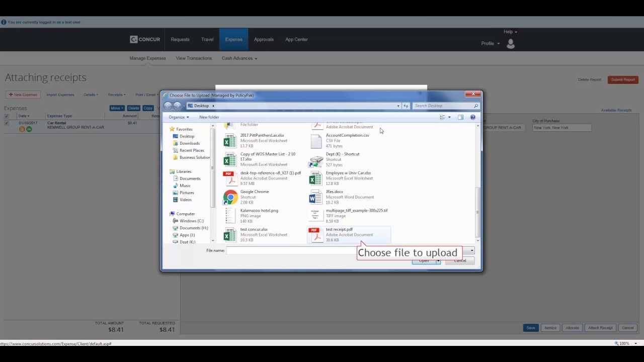Viewport: 644px width, 362px height.
Task: Open the Travel tab in Concur
Action: click(207, 39)
